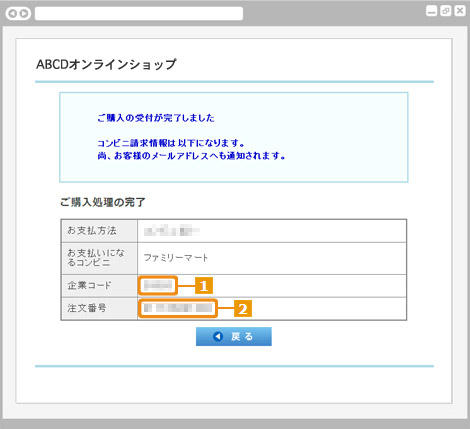The width and height of the screenshot is (470, 429).
Task: Click the orange number 2 marker
Action: [243, 308]
